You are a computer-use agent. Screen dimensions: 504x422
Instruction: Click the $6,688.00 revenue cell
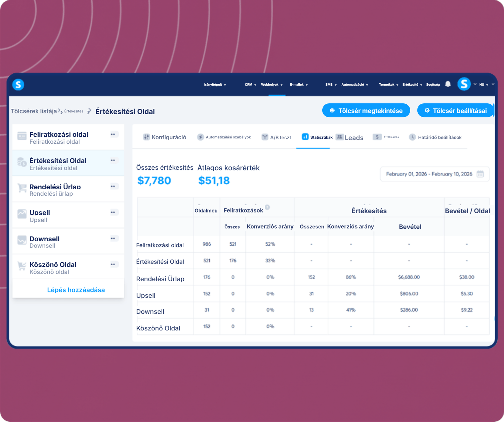coord(409,277)
